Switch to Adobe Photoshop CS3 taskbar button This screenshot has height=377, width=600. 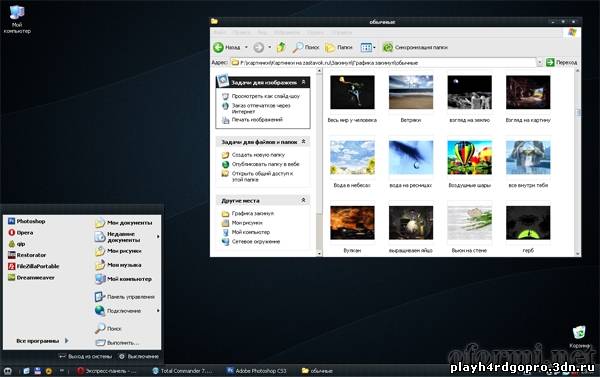tap(256, 370)
